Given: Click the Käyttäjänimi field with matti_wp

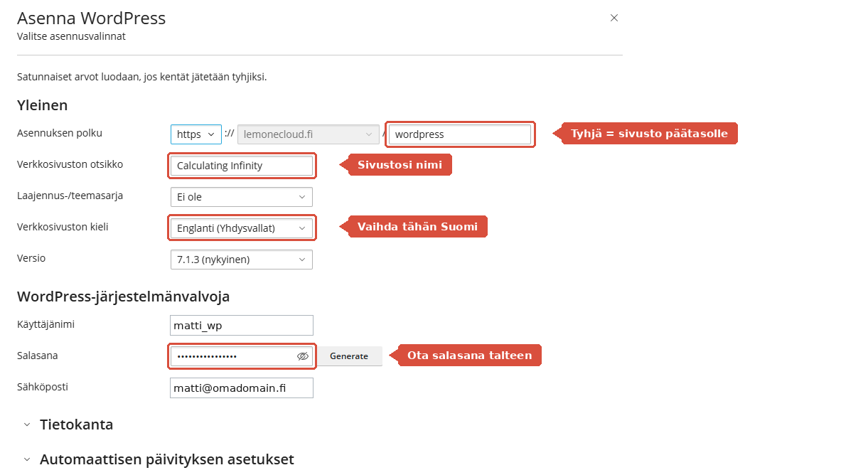Looking at the screenshot, I should [242, 326].
